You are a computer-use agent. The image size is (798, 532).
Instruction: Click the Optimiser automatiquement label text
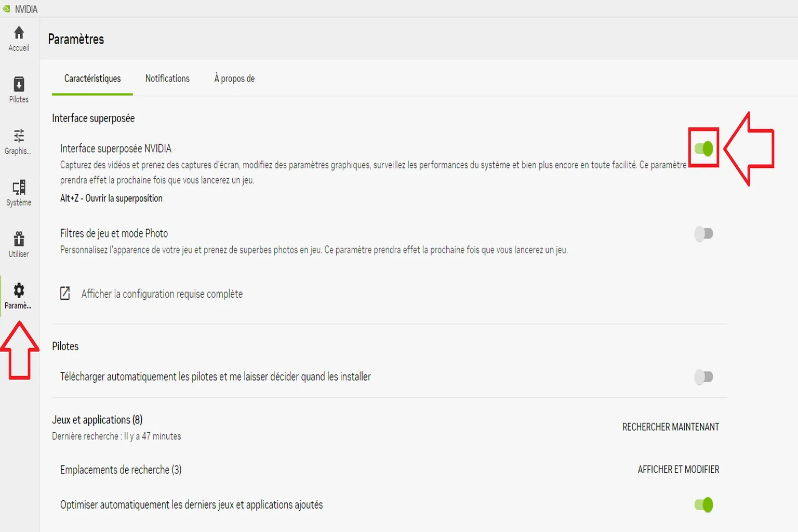192,505
